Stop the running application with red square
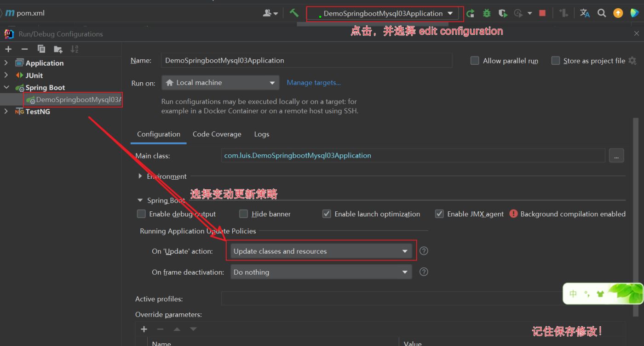 tap(542, 13)
